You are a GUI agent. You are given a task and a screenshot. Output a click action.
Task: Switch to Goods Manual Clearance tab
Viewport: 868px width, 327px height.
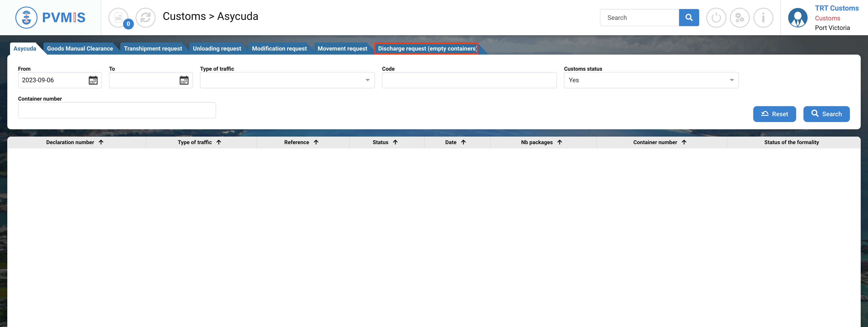pos(80,49)
